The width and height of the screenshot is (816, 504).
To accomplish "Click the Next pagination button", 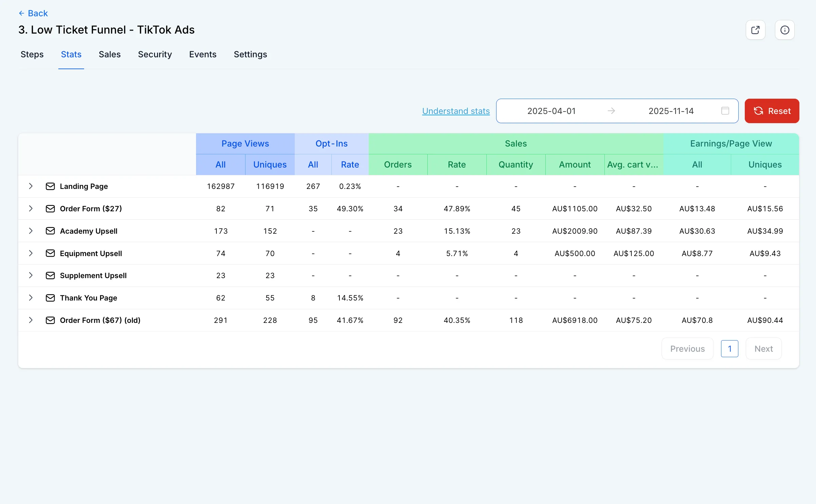I will coord(763,349).
